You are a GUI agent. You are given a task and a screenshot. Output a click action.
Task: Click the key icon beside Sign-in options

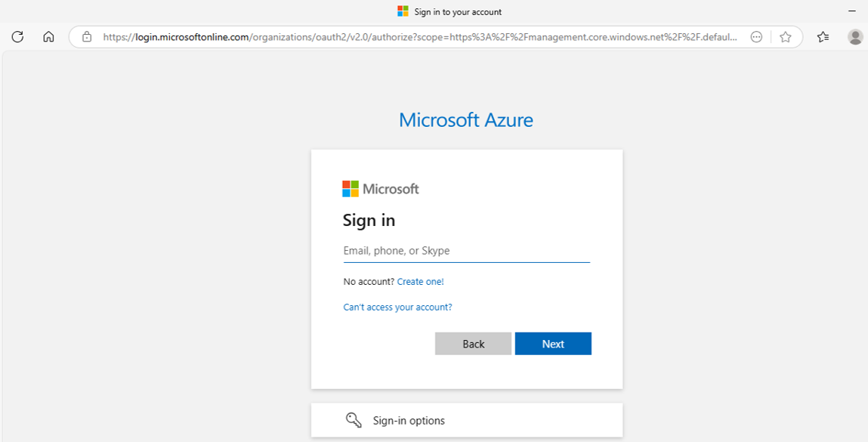tap(354, 420)
